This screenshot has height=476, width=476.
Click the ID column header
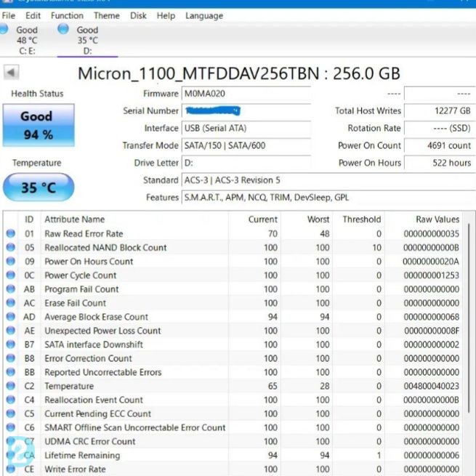pyautogui.click(x=29, y=219)
